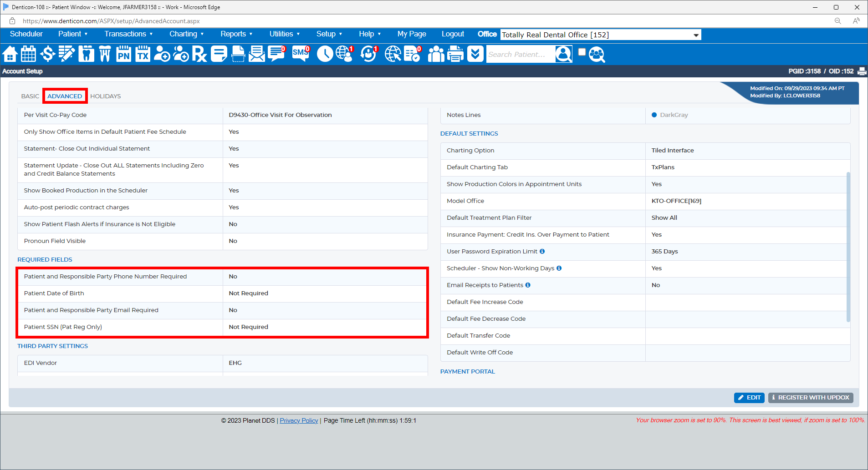Click the refresh person icon with badge

coord(369,54)
